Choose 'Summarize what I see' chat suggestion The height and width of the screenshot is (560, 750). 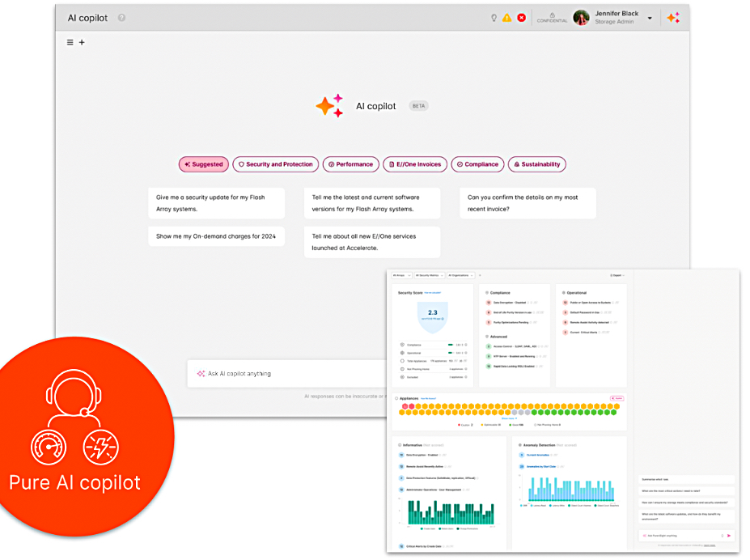pyautogui.click(x=686, y=479)
